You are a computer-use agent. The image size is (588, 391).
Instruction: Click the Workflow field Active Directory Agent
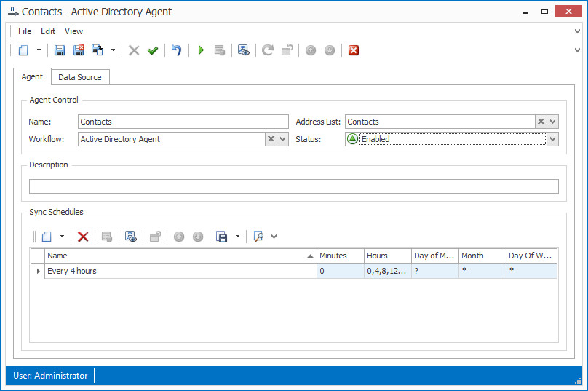click(x=171, y=139)
